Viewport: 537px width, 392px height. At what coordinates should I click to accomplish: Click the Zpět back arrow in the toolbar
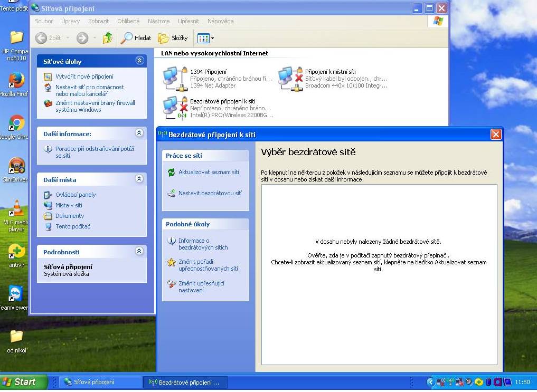(x=41, y=38)
